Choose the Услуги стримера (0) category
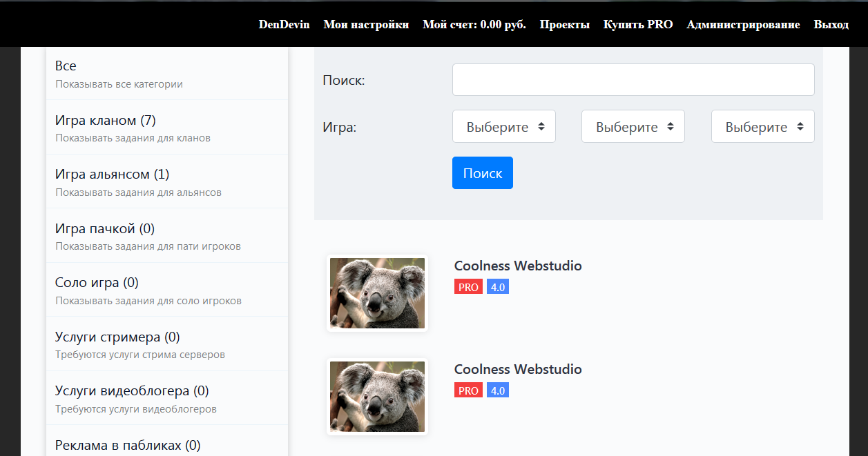 (x=166, y=344)
